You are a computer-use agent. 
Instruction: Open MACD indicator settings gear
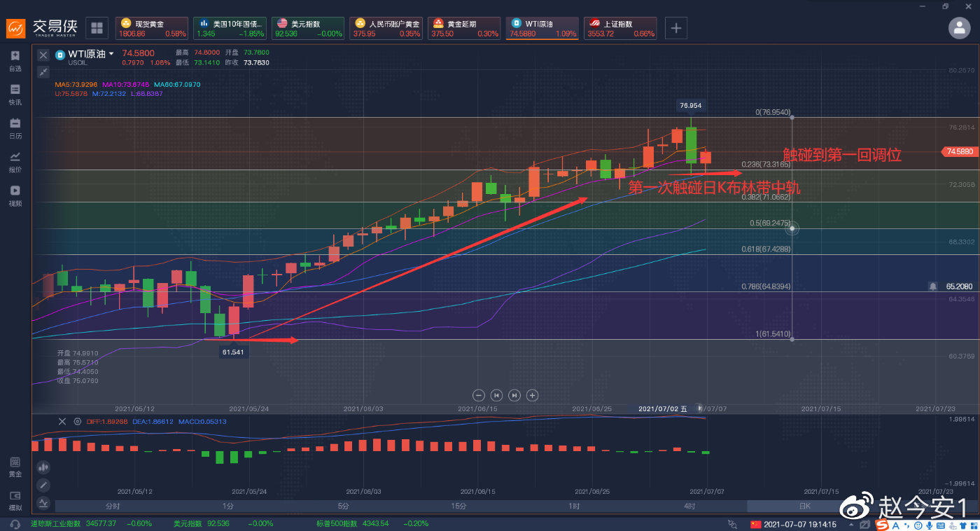point(77,422)
